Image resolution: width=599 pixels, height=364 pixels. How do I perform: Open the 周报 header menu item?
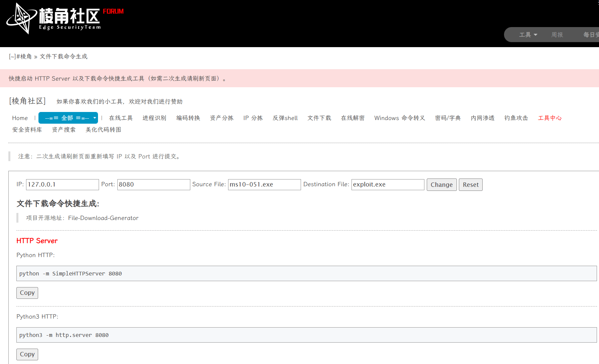[x=557, y=35]
